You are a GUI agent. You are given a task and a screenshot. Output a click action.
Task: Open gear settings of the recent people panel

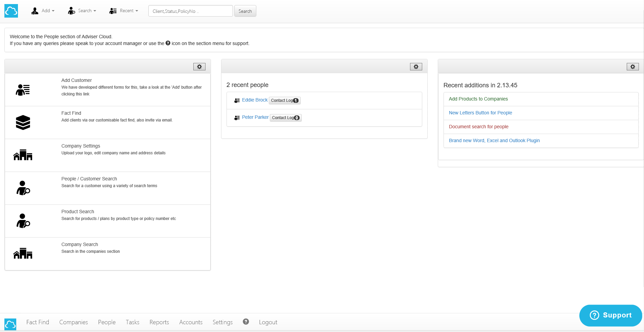416,67
